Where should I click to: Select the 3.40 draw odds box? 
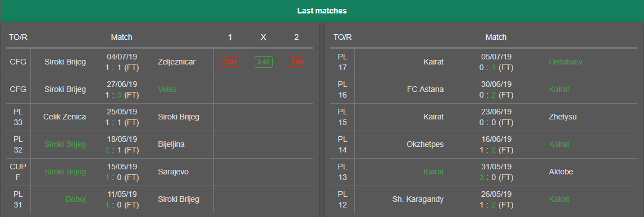click(x=263, y=62)
